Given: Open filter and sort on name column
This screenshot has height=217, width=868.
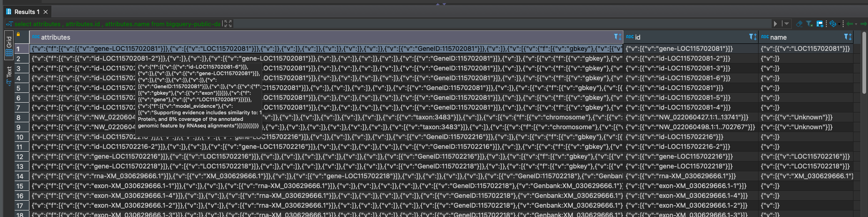Looking at the screenshot, I should tap(848, 37).
